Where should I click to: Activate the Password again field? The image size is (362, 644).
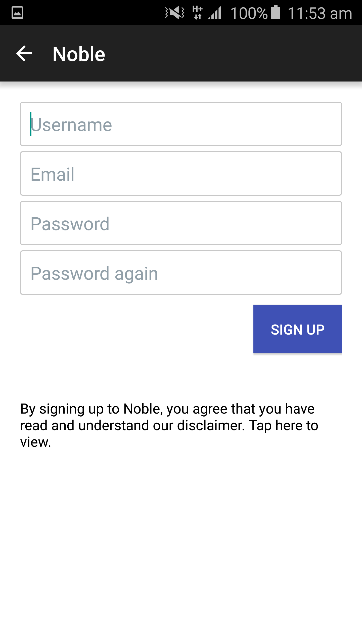click(181, 272)
